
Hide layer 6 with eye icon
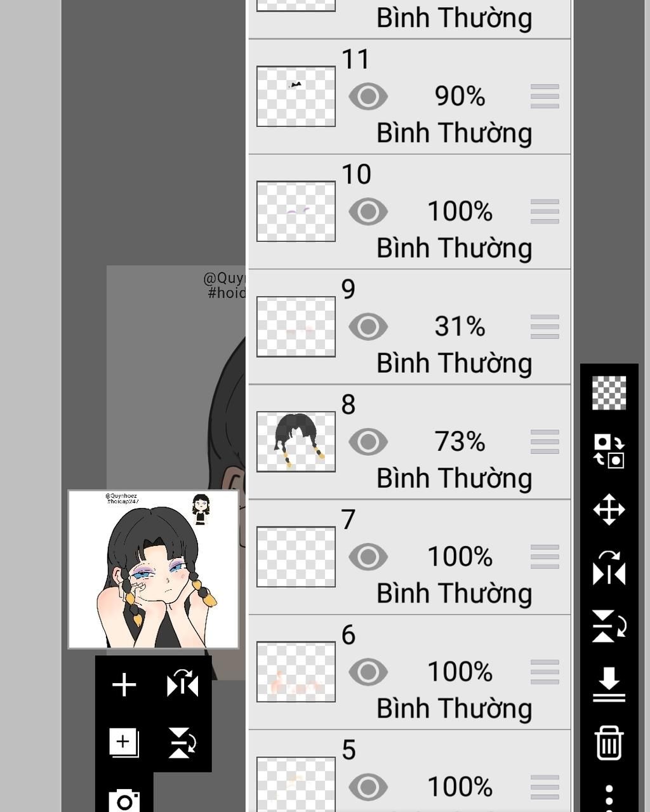coord(368,672)
